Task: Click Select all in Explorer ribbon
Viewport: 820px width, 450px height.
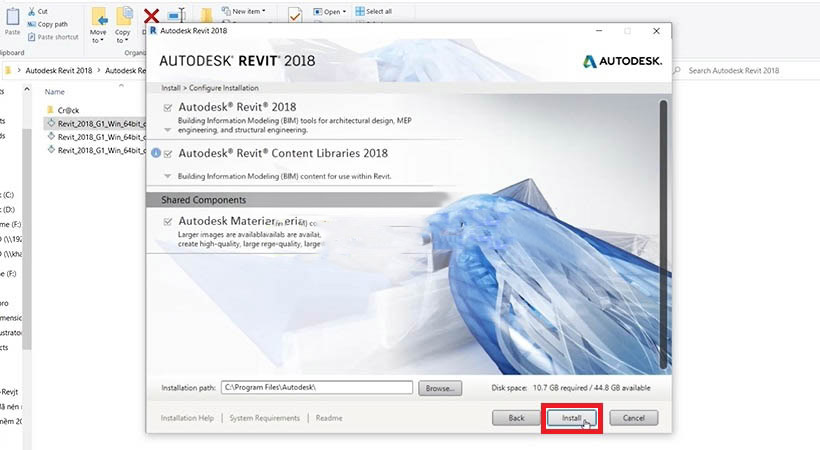Action: pos(373,11)
